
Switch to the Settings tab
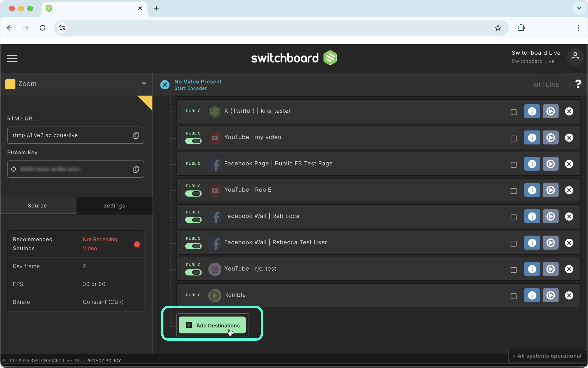(x=114, y=206)
